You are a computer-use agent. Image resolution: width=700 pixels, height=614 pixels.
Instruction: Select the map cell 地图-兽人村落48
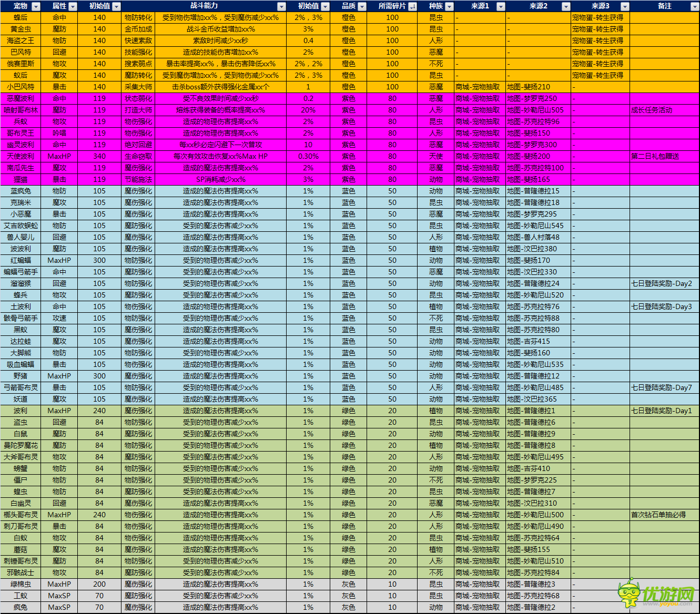(539, 237)
